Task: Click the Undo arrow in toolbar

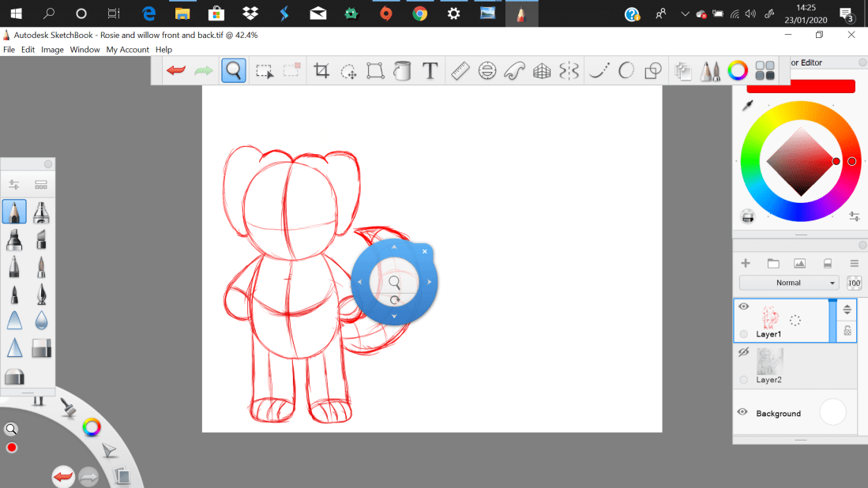Action: click(176, 71)
